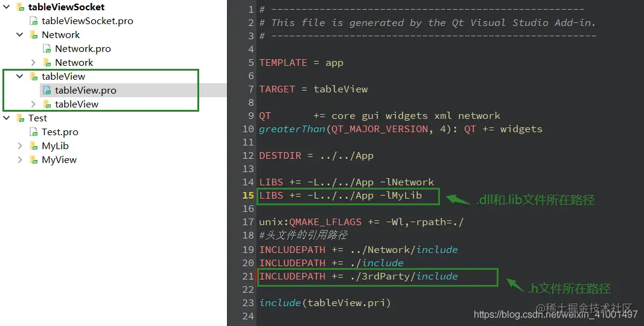This screenshot has width=644, height=326.
Task: Click the nested Network folder icon
Action: click(47, 62)
